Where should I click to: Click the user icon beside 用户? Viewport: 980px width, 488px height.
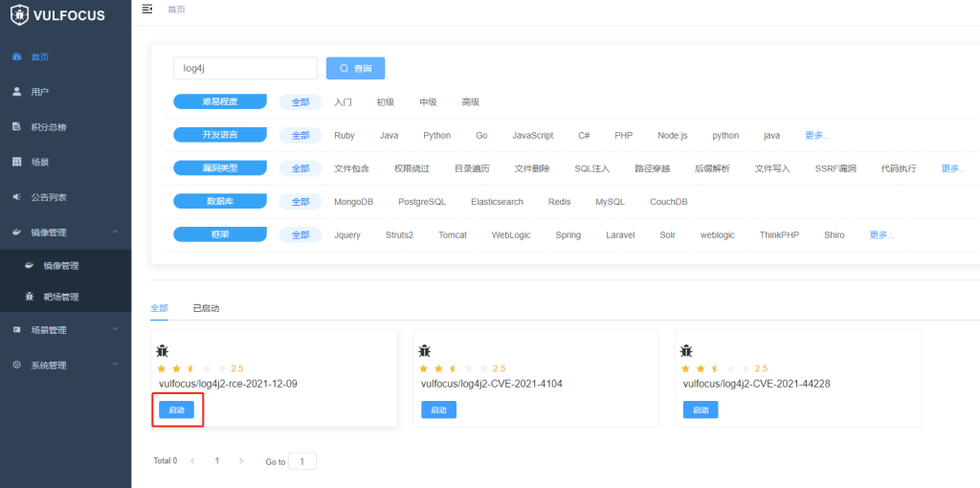[x=17, y=92]
